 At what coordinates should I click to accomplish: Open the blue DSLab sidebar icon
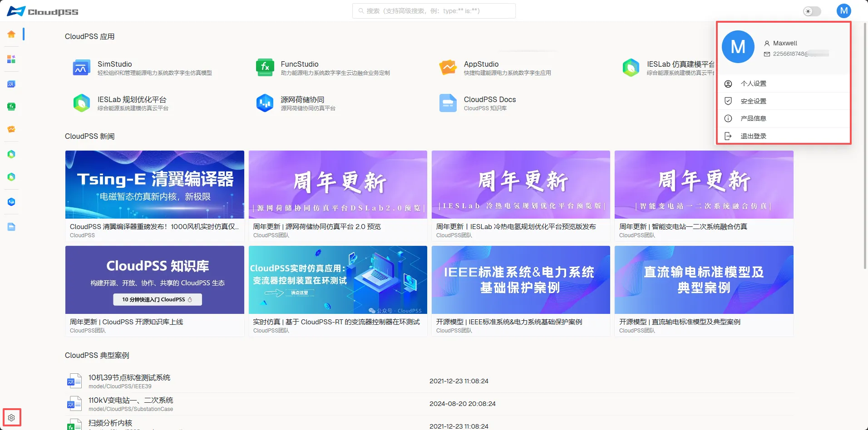[11, 202]
